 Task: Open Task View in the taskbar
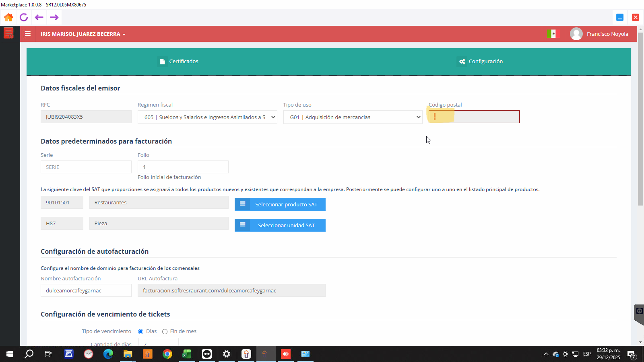click(x=48, y=354)
